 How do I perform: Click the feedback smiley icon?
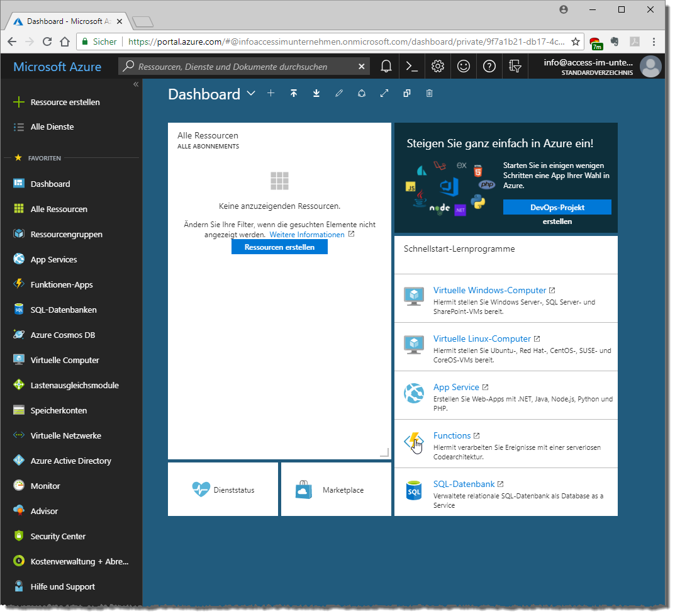(464, 66)
